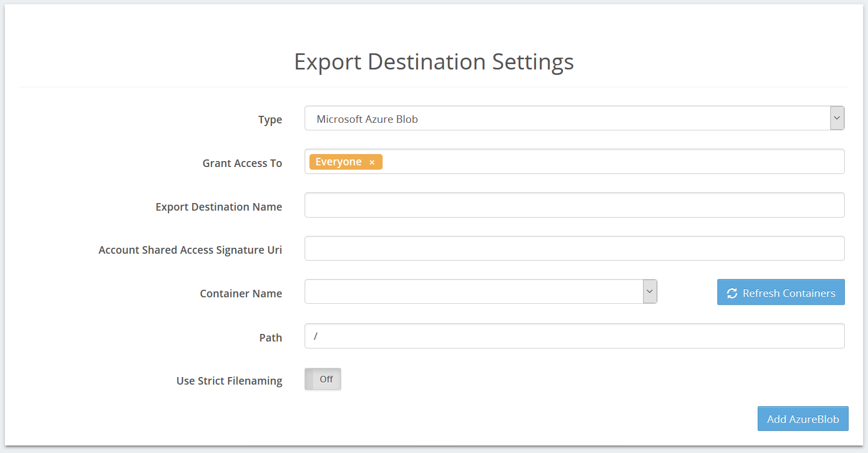Screen dimensions: 868x453
Task: Click the Use Strict Filenaming label
Action: (x=229, y=381)
